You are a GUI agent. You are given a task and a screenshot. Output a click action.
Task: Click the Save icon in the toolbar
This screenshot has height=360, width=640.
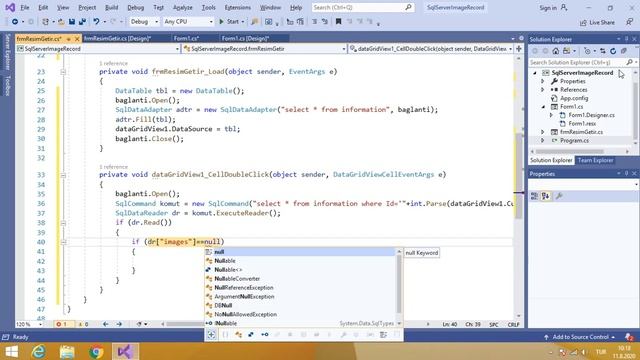pyautogui.click(x=72, y=22)
